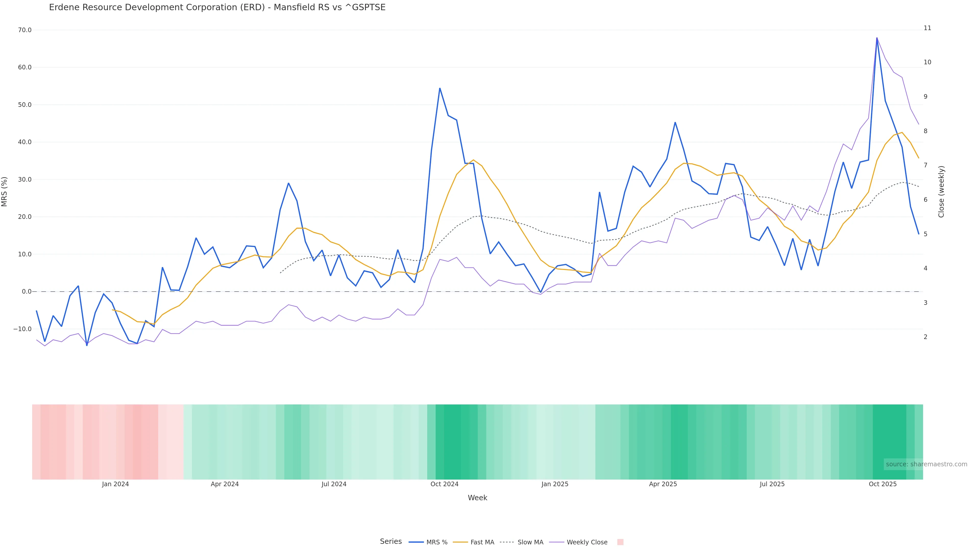
Task: Click the 70.0 MRS axis tick
Action: click(x=25, y=30)
